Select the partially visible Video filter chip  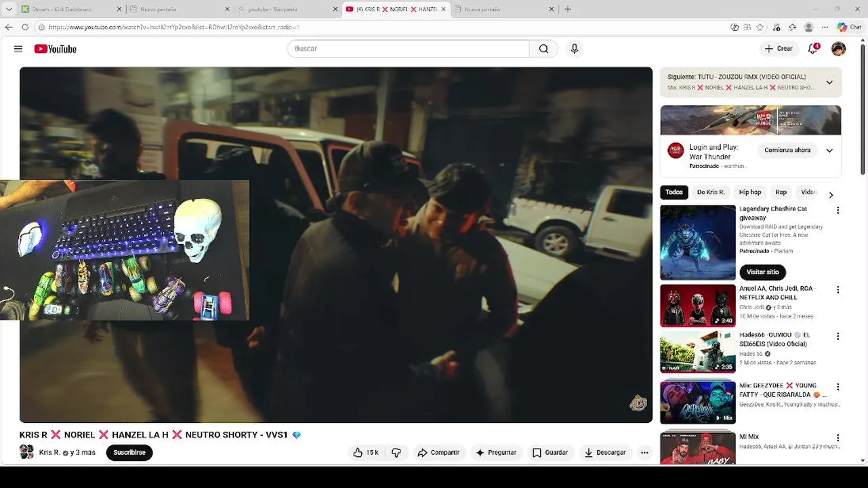point(808,192)
